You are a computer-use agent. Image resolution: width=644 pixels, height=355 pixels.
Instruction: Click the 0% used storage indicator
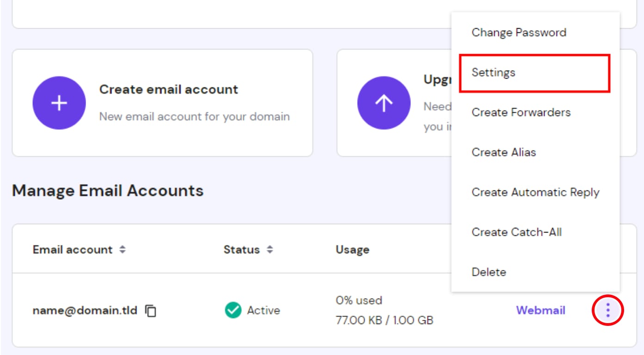[x=359, y=300]
